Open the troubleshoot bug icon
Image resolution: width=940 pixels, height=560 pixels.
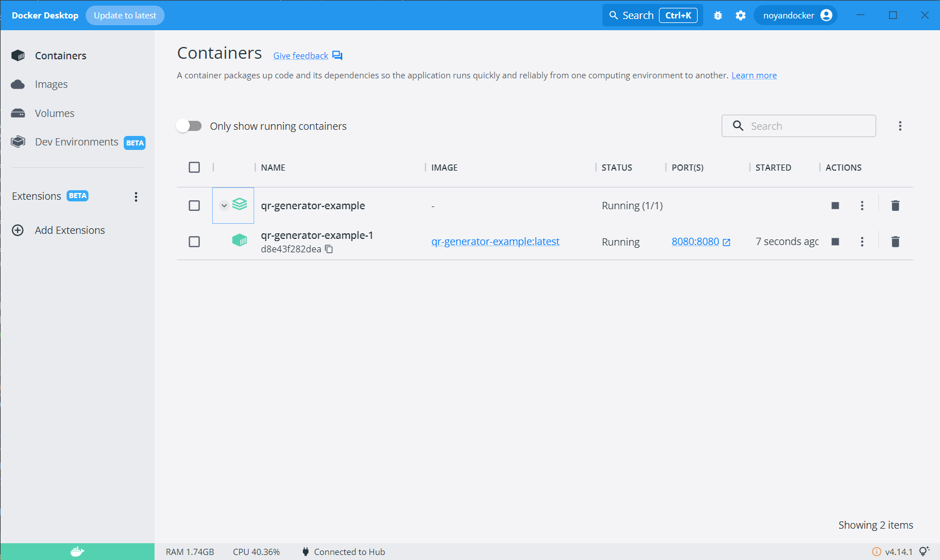(718, 16)
